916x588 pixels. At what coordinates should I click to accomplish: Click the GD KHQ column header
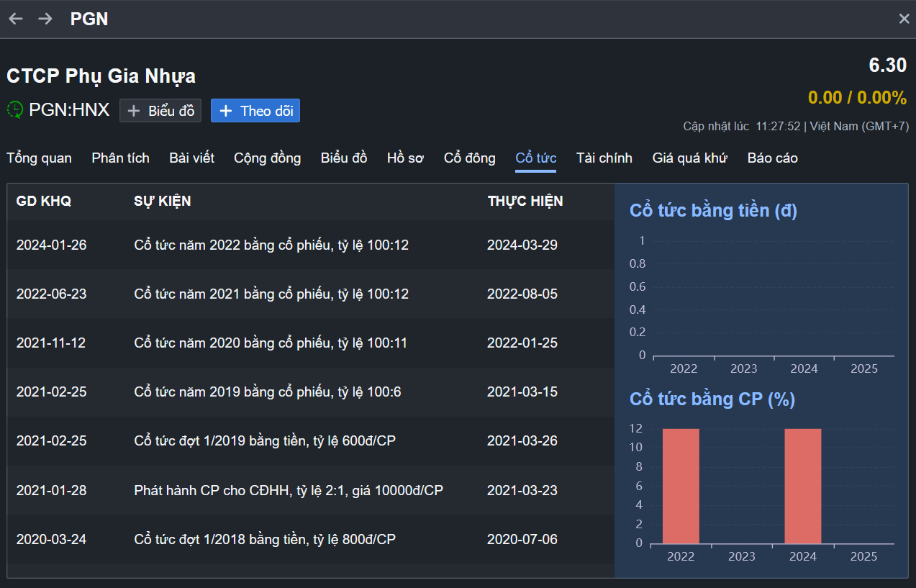tap(44, 202)
